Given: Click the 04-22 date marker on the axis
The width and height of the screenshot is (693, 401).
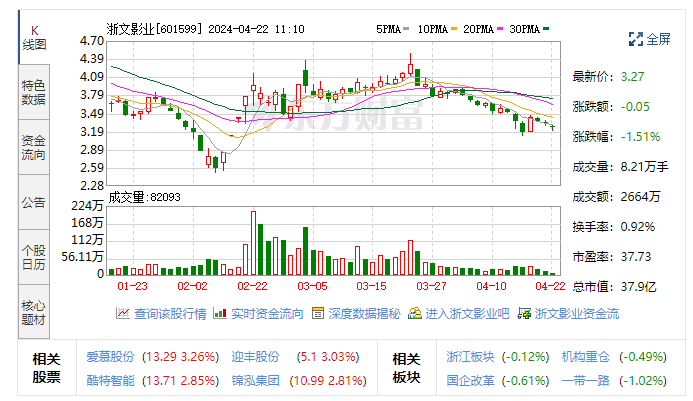Looking at the screenshot, I should [550, 286].
